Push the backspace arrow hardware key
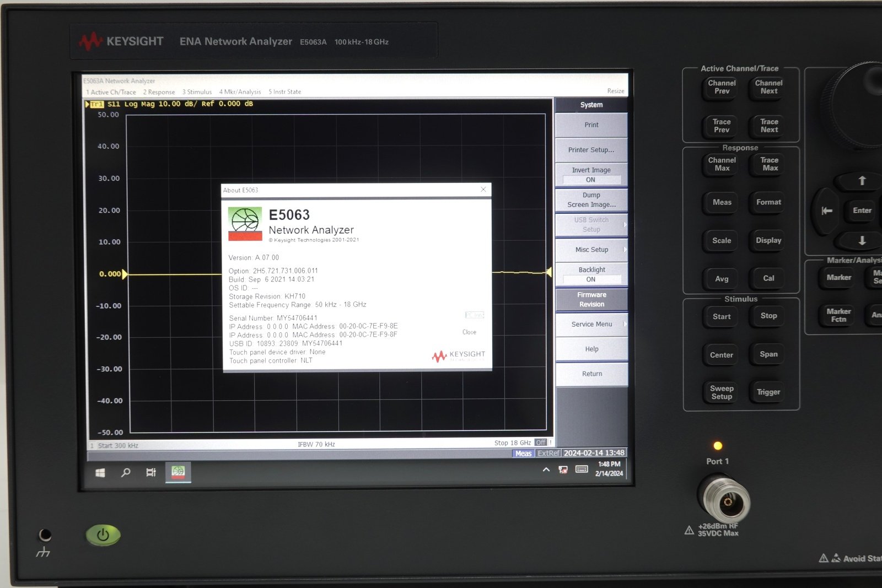Screen dimensions: 882x588 pos(826,211)
